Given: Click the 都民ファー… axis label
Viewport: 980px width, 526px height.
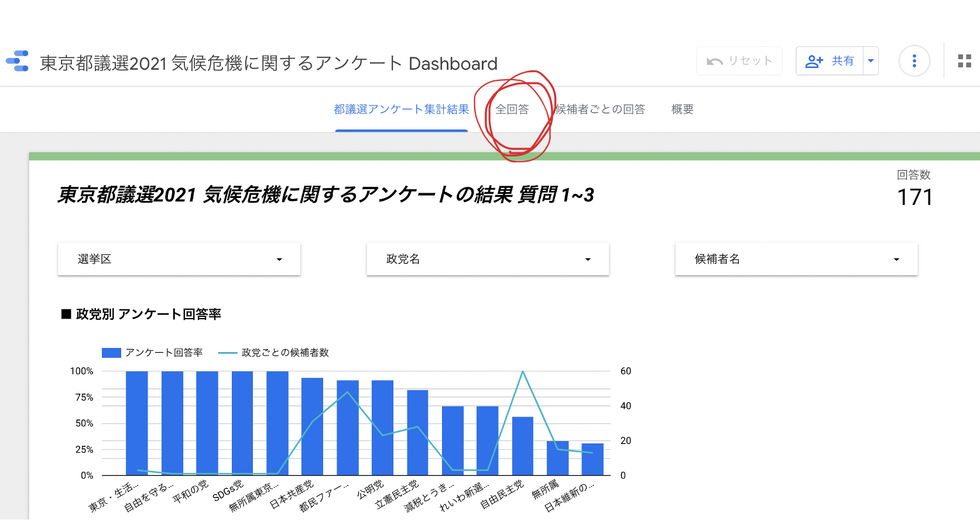Looking at the screenshot, I should (324, 497).
